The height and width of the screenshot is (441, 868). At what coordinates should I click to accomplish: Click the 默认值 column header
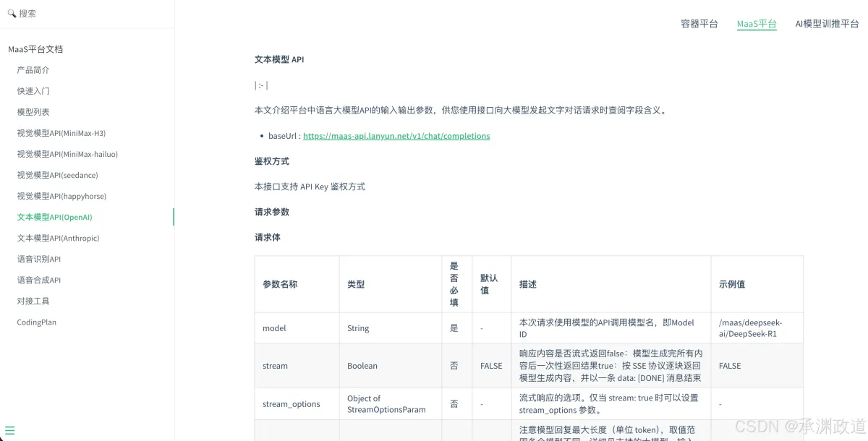tap(492, 284)
